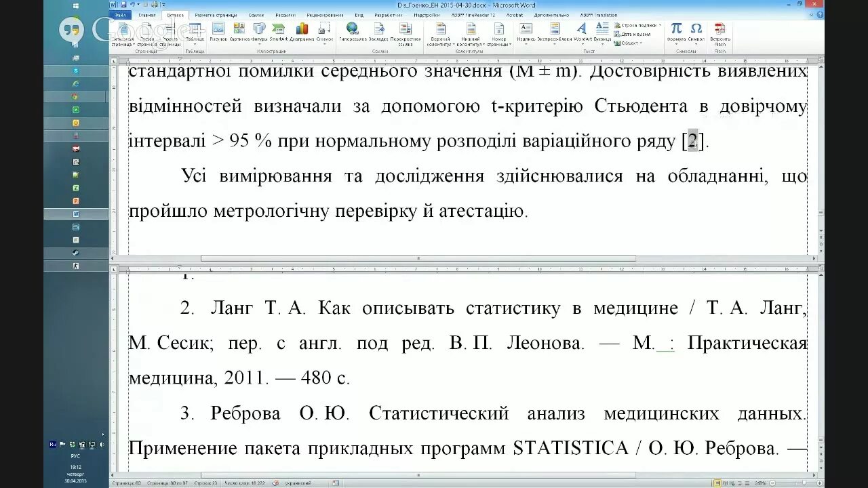Insert a text box with Надпись
Image resolution: width=868 pixels, height=488 pixels.
tap(526, 34)
